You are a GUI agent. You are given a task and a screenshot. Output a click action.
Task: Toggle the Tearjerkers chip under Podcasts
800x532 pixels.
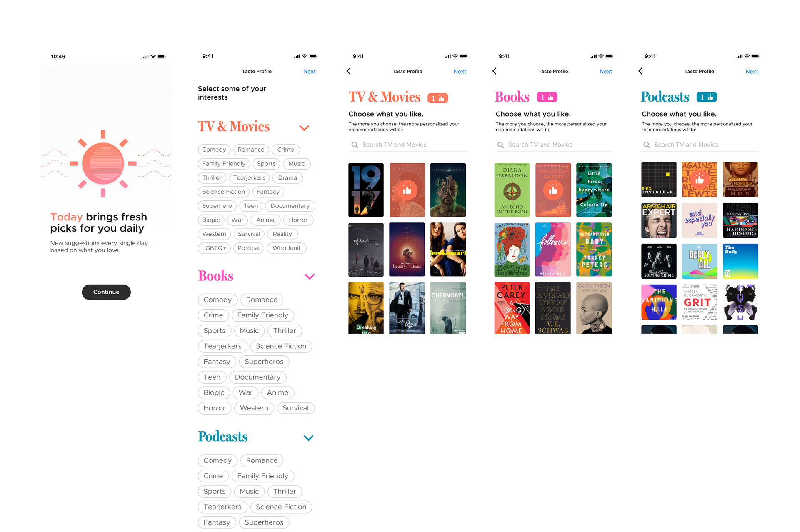(x=222, y=507)
